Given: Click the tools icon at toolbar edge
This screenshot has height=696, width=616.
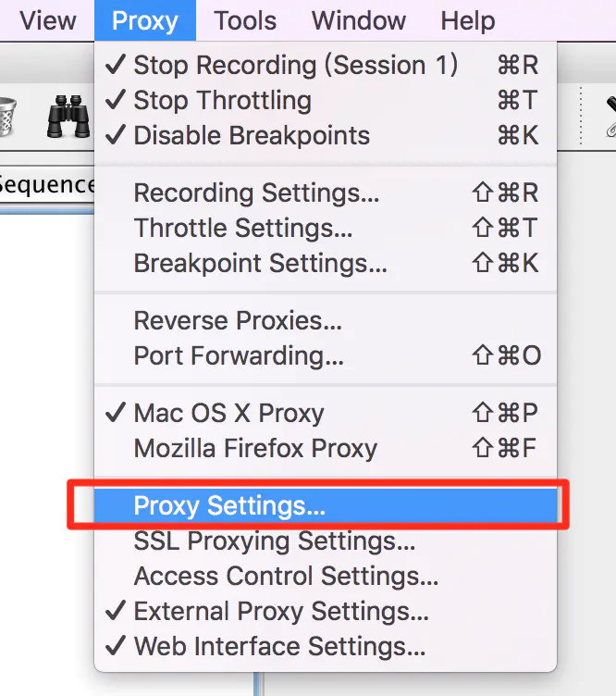Looking at the screenshot, I should (x=611, y=117).
